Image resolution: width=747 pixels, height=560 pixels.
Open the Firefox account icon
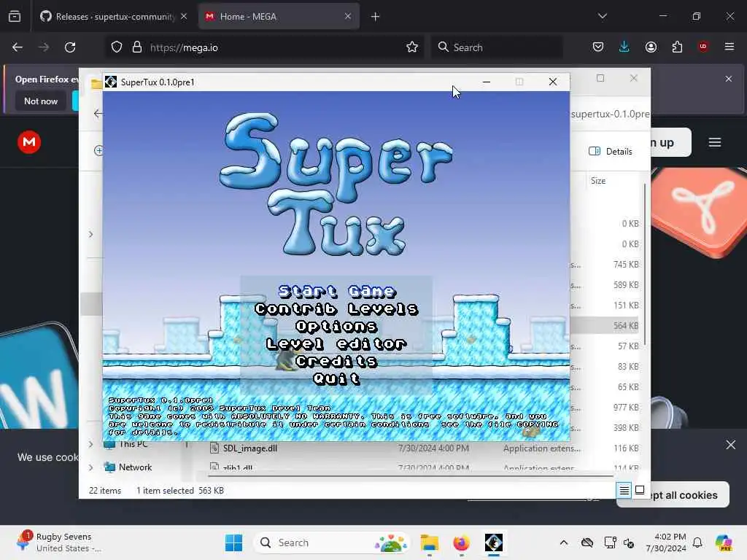click(x=651, y=47)
